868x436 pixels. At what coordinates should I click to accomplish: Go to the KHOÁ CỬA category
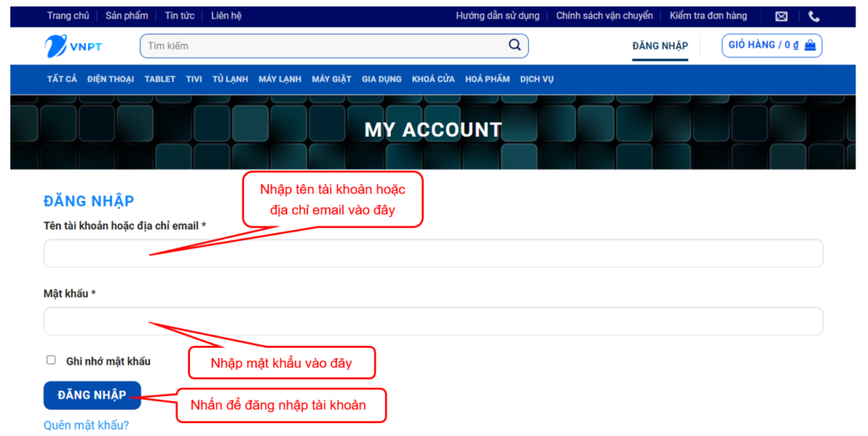[x=433, y=79]
